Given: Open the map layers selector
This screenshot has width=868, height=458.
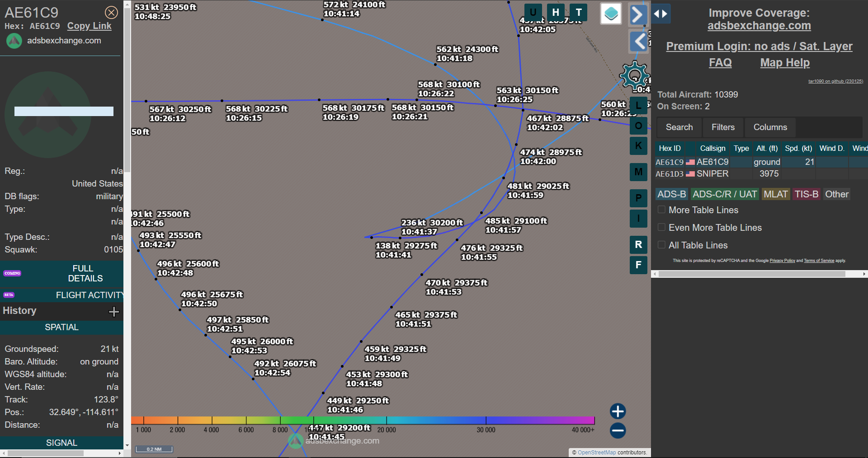Looking at the screenshot, I should 611,14.
